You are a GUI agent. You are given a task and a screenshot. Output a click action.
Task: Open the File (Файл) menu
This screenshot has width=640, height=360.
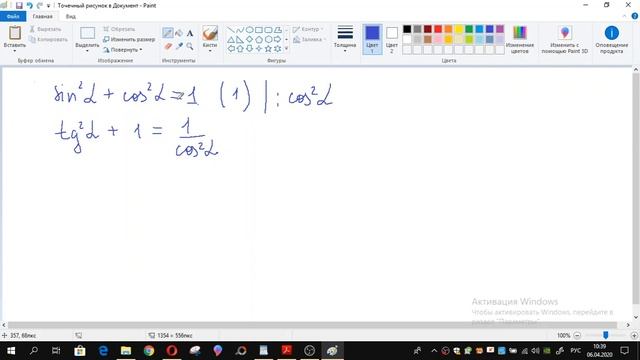(x=13, y=16)
